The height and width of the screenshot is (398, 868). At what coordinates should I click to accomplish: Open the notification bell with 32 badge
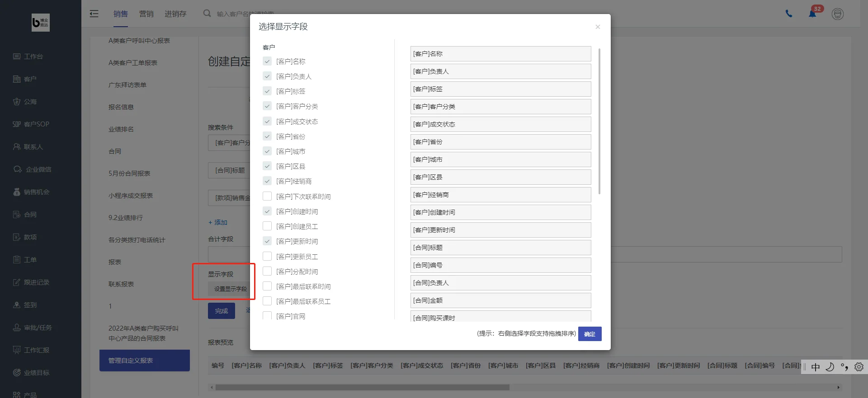pos(812,14)
